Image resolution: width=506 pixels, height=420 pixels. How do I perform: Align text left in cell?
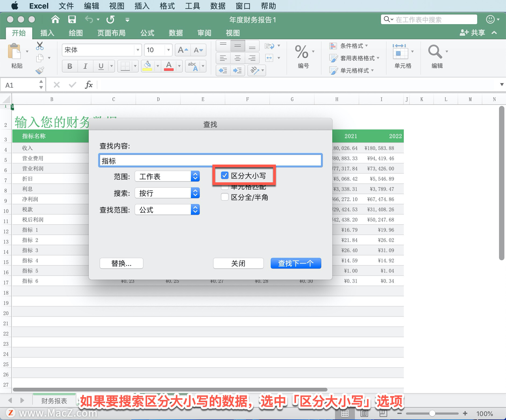coord(223,58)
